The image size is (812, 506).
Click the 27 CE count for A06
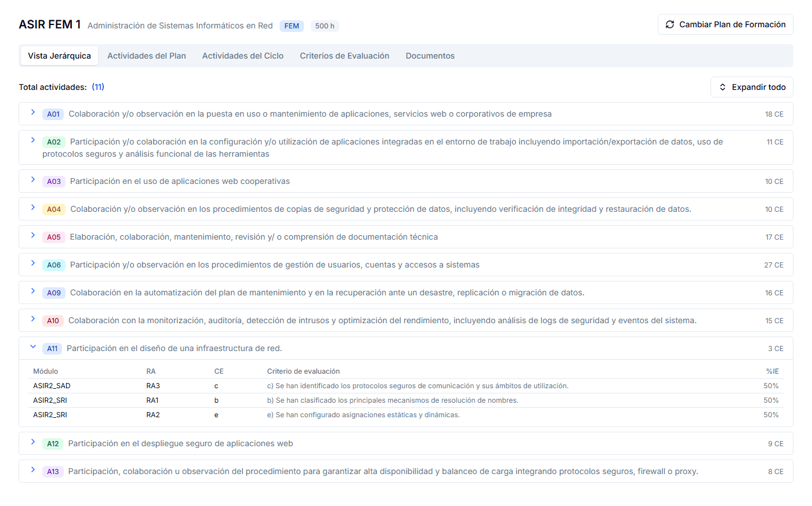coord(774,265)
